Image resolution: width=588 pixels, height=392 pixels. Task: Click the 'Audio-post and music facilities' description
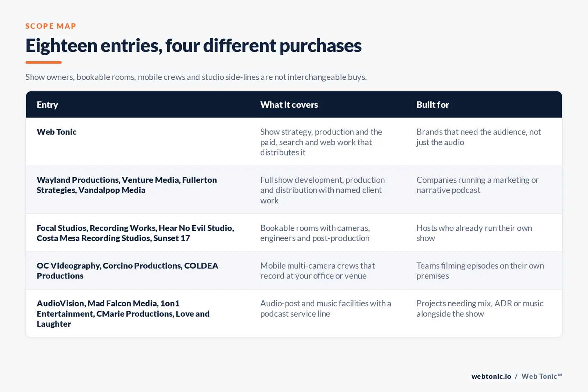click(x=326, y=309)
